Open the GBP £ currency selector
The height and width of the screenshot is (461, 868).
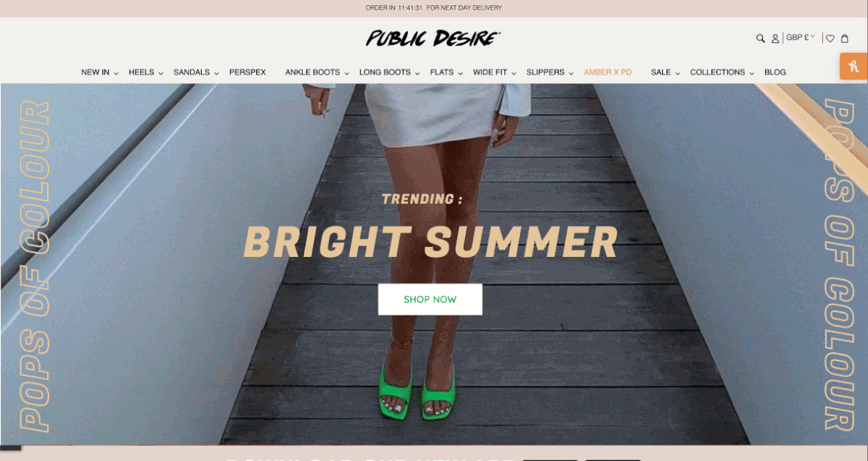(801, 37)
